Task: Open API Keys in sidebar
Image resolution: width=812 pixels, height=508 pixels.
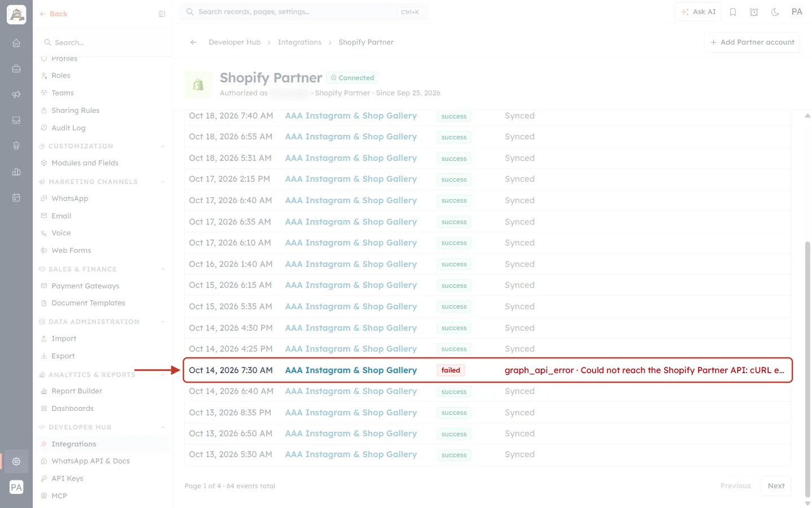Action: pyautogui.click(x=67, y=479)
